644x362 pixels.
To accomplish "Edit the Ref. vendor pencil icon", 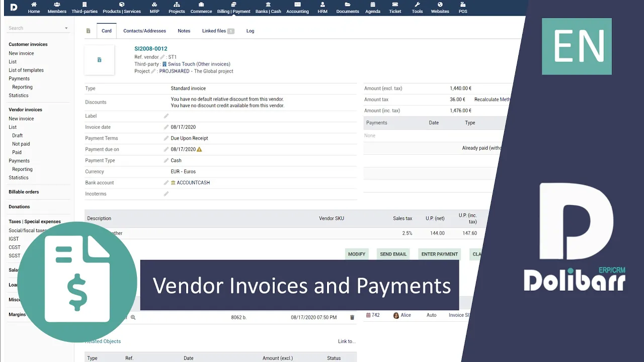I will coord(163,57).
